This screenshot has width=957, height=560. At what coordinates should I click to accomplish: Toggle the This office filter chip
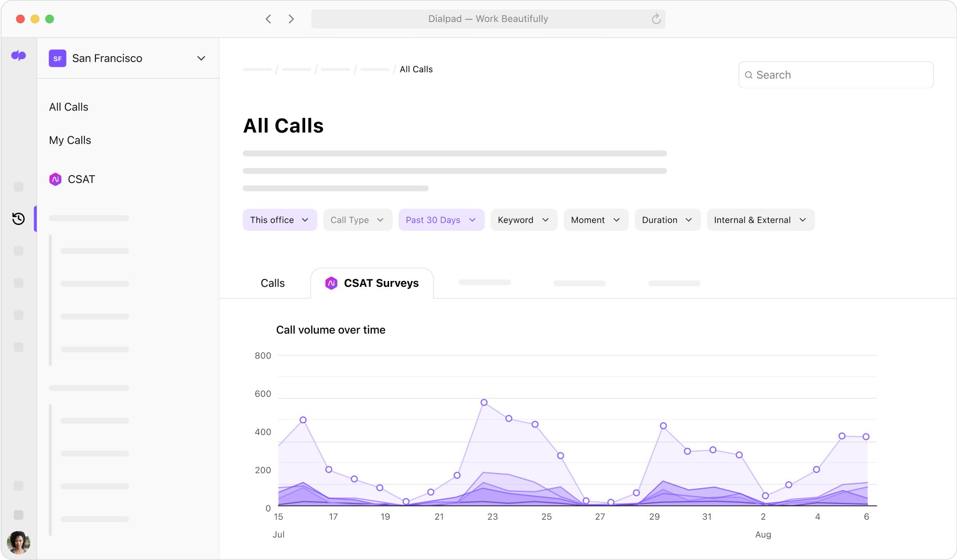click(x=279, y=220)
